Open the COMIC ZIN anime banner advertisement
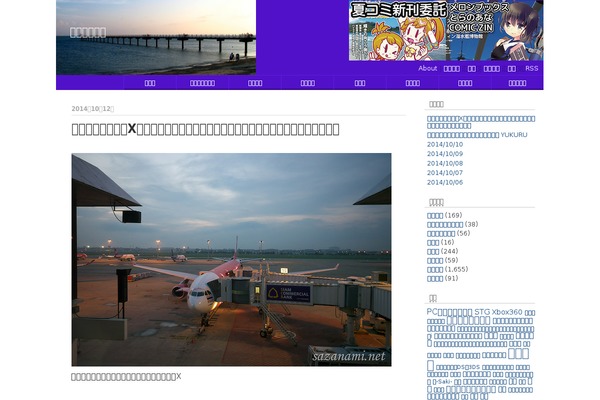The height and width of the screenshot is (400, 600). pyautogui.click(x=446, y=30)
